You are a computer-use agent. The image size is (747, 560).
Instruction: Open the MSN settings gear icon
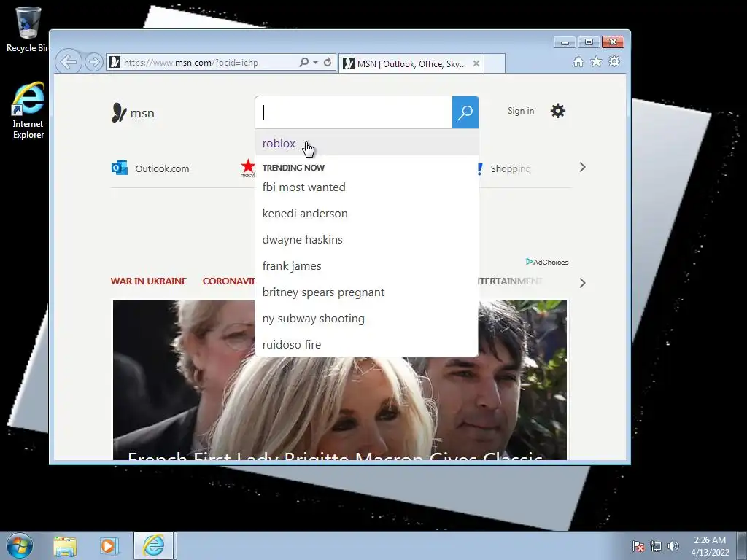(x=558, y=111)
